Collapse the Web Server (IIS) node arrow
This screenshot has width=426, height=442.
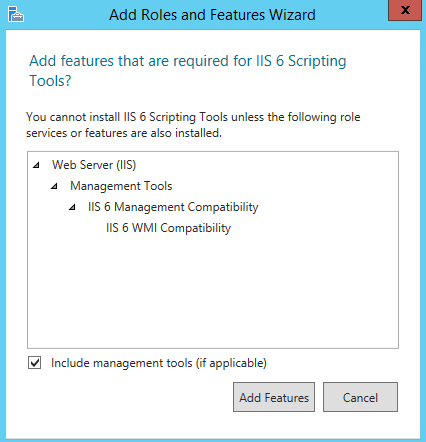coord(37,165)
